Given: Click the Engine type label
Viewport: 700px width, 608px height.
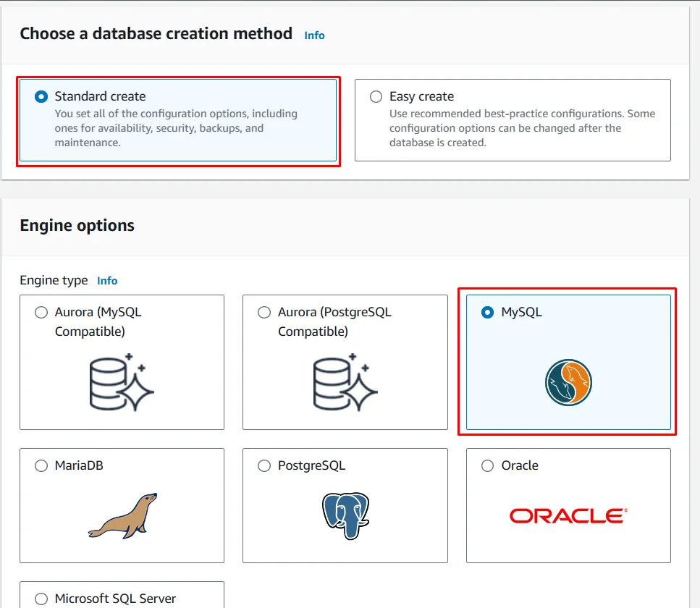Looking at the screenshot, I should coord(54,280).
